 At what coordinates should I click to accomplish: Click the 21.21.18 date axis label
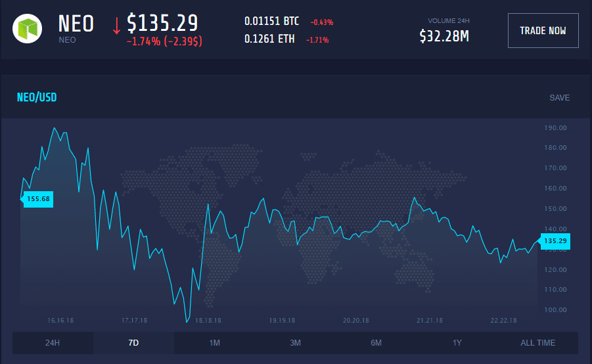430,320
